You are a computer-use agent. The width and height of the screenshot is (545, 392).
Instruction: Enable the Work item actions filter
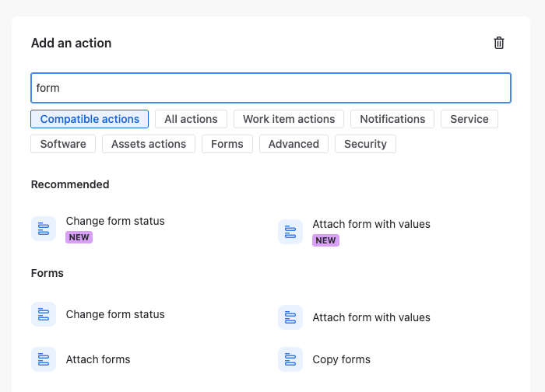(289, 119)
